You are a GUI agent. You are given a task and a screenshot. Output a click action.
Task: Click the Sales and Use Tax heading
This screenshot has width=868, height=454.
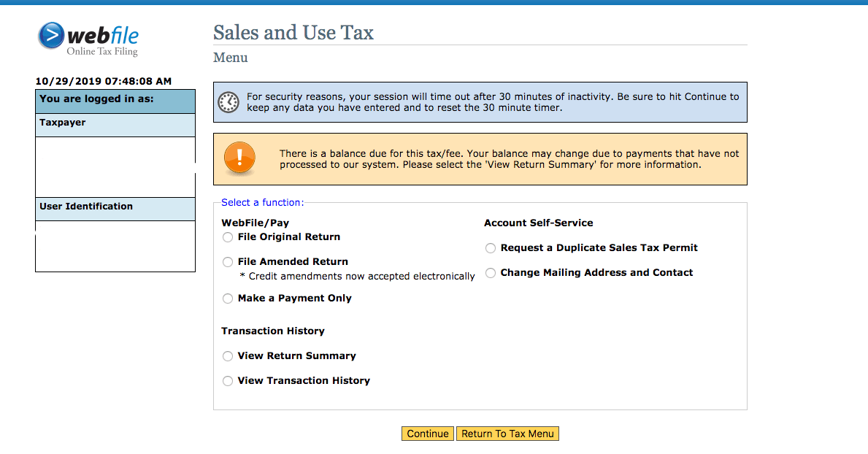[293, 33]
